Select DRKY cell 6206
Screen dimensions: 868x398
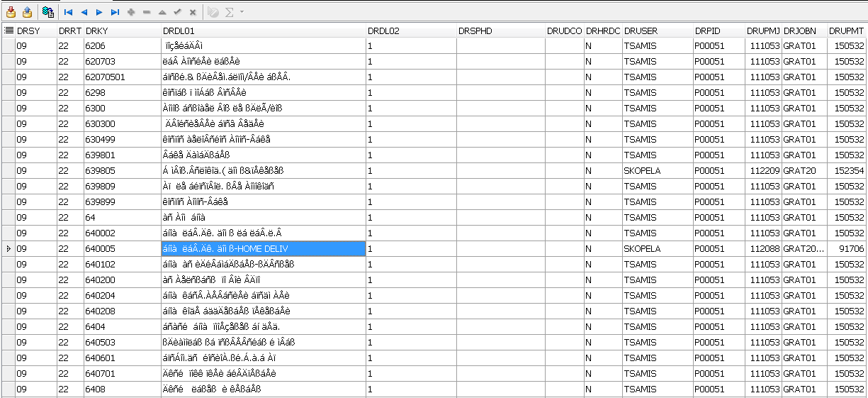tap(122, 46)
